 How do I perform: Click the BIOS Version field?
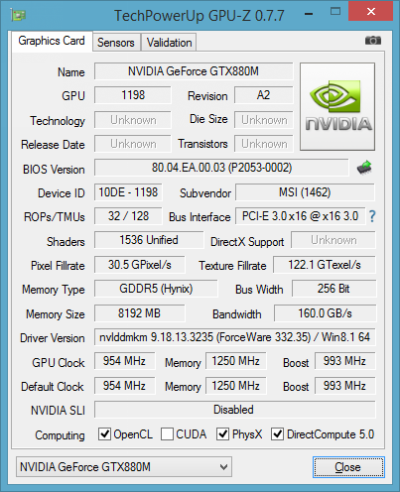tap(221, 168)
